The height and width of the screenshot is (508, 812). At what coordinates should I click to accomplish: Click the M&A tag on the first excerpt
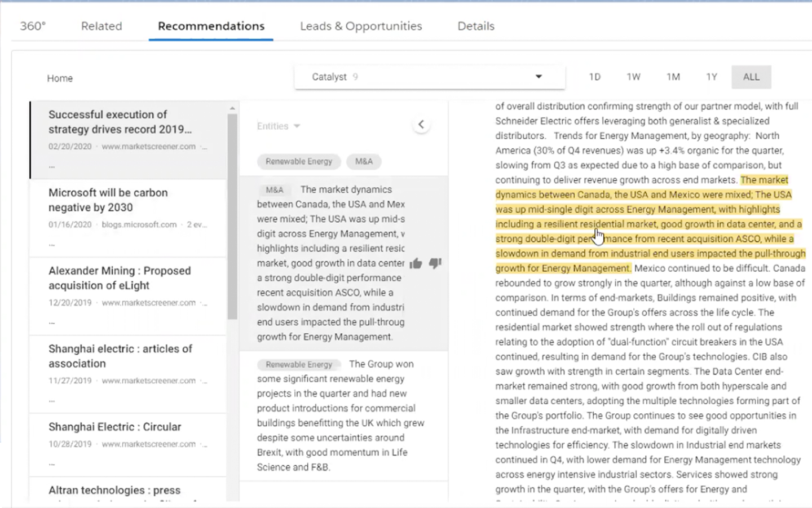pyautogui.click(x=275, y=190)
